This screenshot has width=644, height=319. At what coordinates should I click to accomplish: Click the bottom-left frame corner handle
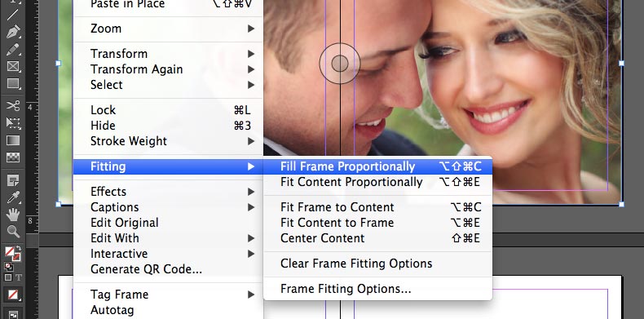tap(58, 204)
